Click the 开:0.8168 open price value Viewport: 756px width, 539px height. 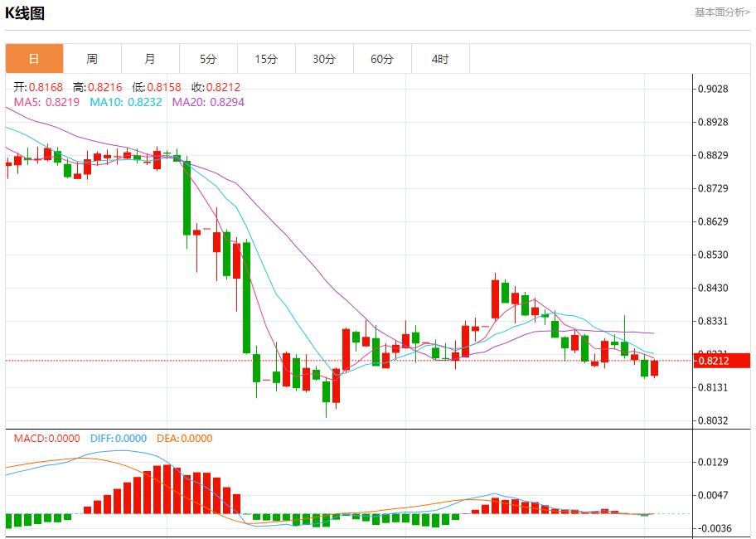tap(38, 87)
